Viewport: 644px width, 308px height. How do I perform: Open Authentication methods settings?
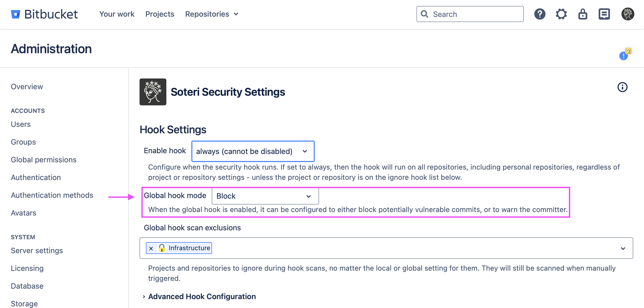(52, 195)
